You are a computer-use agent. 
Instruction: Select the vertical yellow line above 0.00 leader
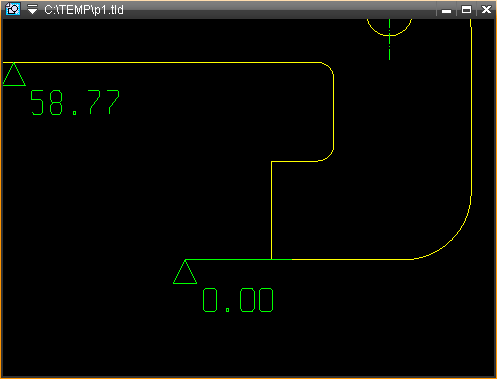272,210
